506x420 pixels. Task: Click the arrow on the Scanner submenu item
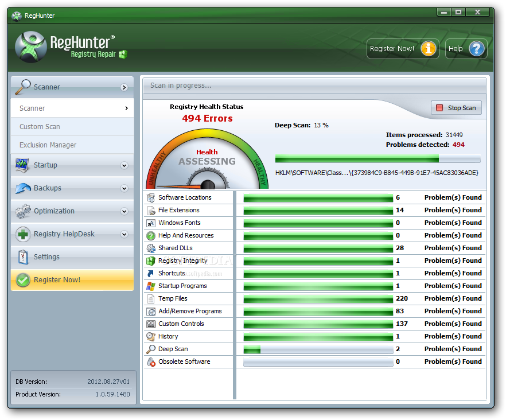pos(127,108)
